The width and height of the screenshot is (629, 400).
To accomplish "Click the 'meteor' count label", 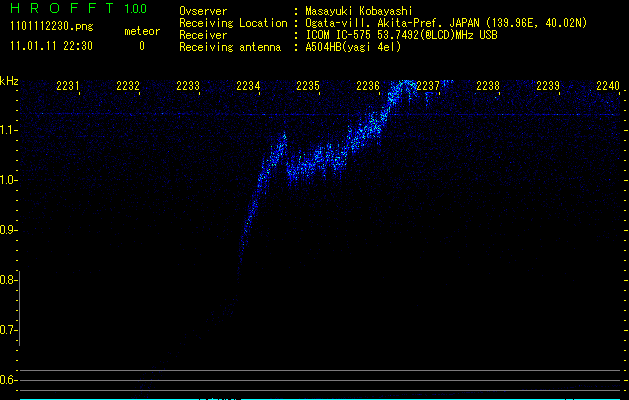I will click(x=142, y=31).
